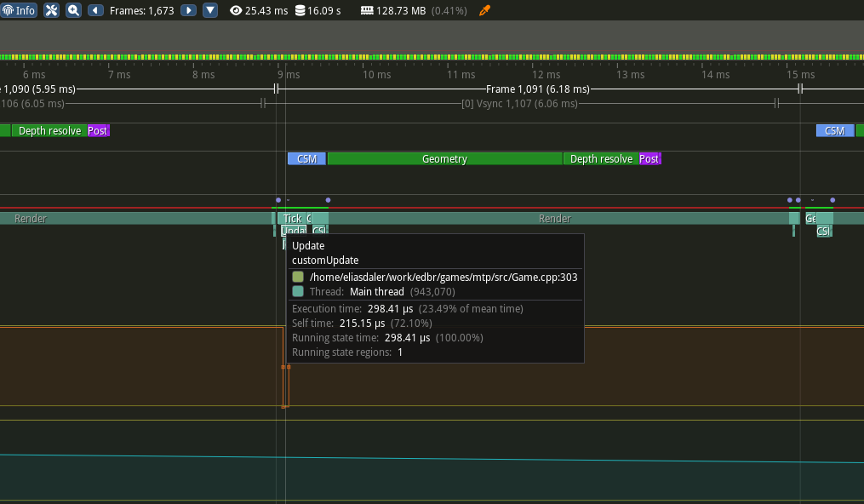
Task: Go to the previous frame
Action: [x=95, y=10]
